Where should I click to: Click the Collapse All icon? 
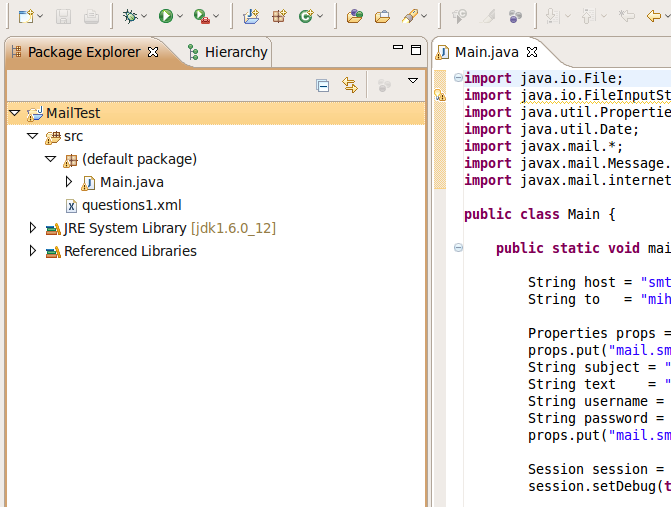(x=323, y=86)
